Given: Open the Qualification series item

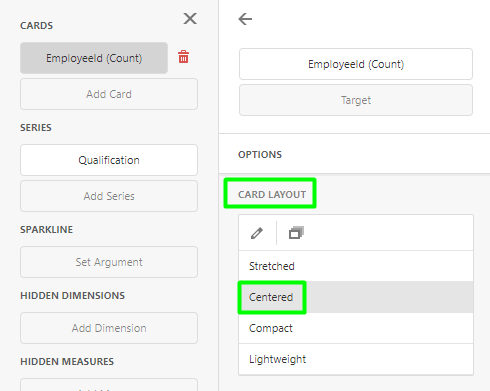Looking at the screenshot, I should click(x=109, y=160).
